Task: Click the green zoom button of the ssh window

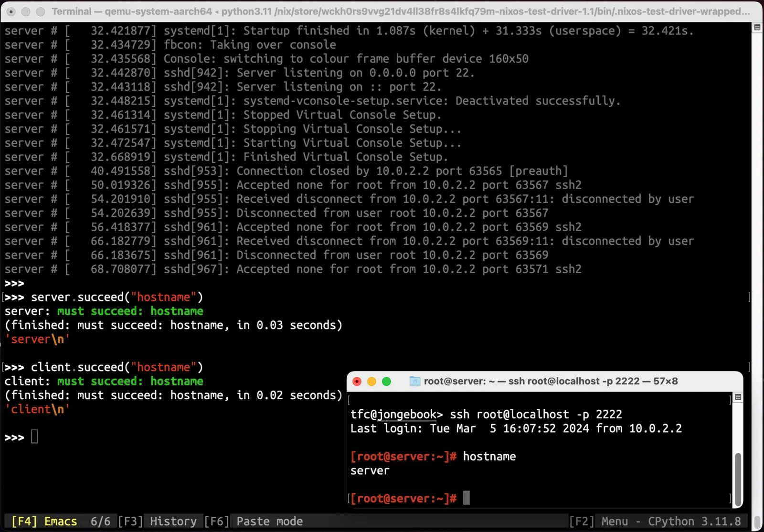Action: tap(387, 381)
